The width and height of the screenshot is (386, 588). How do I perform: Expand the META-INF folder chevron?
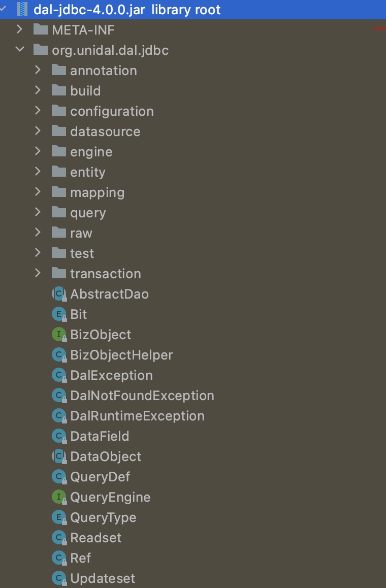(x=19, y=29)
